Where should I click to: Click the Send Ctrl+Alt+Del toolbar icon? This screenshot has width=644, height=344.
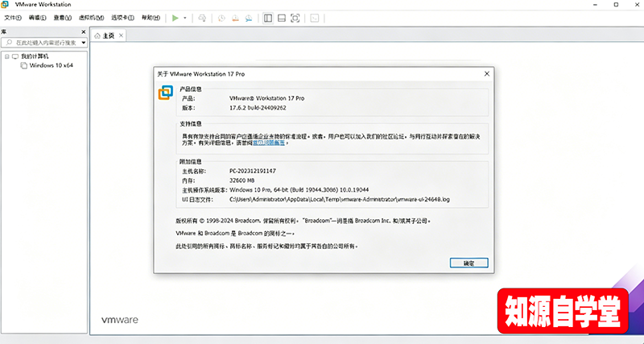[x=202, y=17]
